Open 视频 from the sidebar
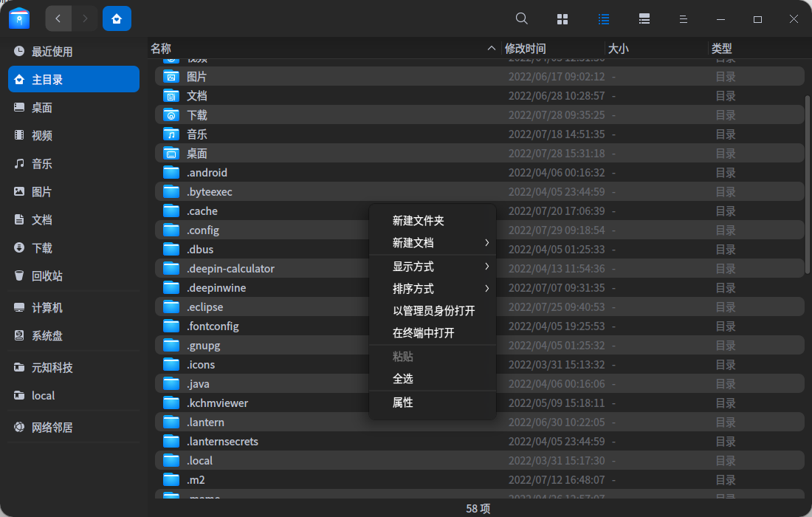This screenshot has width=812, height=517. (x=74, y=135)
